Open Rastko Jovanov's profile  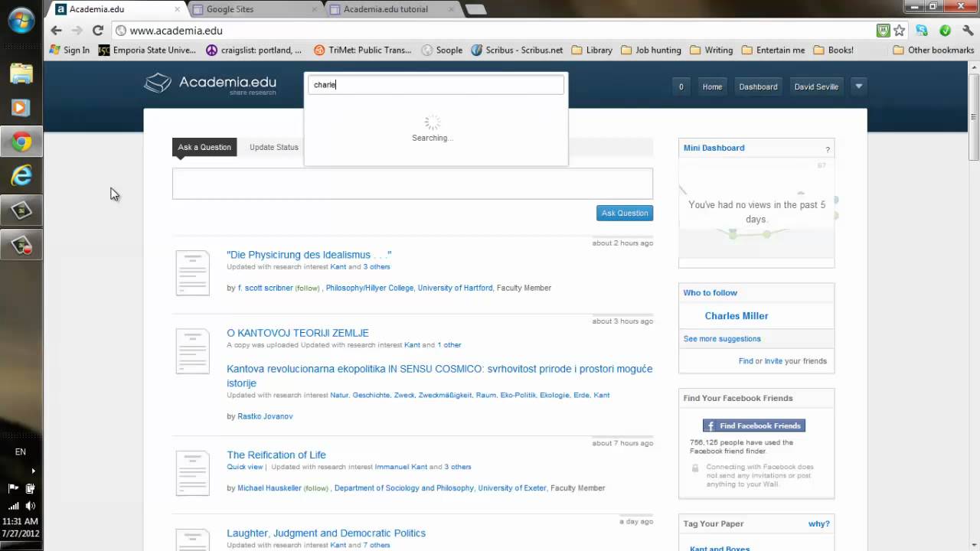pos(265,416)
